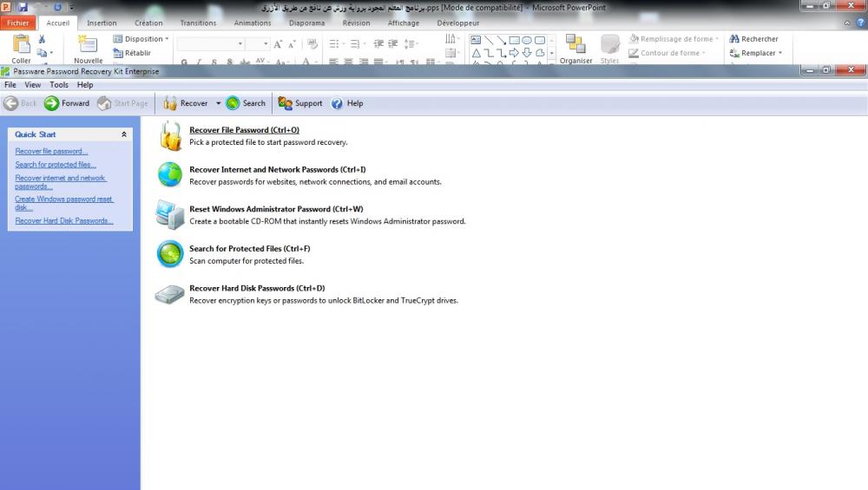The width and height of the screenshot is (868, 490).
Task: Click the globe icon for Internet passwords
Action: click(x=170, y=175)
